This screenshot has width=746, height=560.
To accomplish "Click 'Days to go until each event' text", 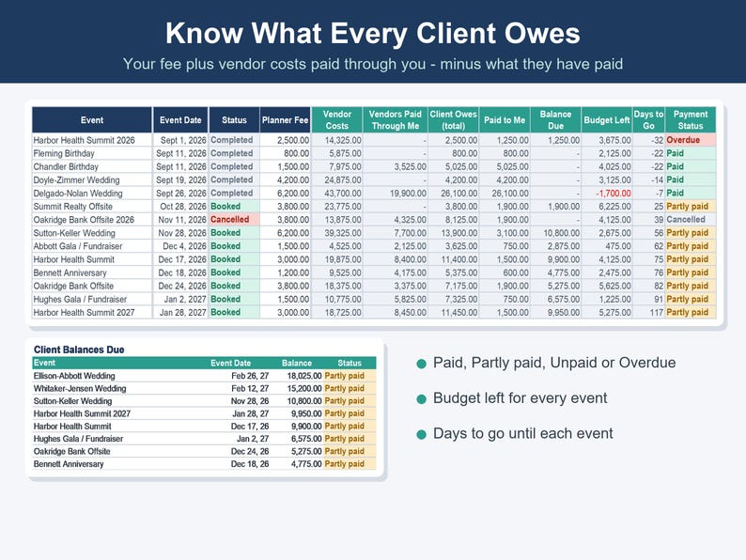I will tap(523, 433).
